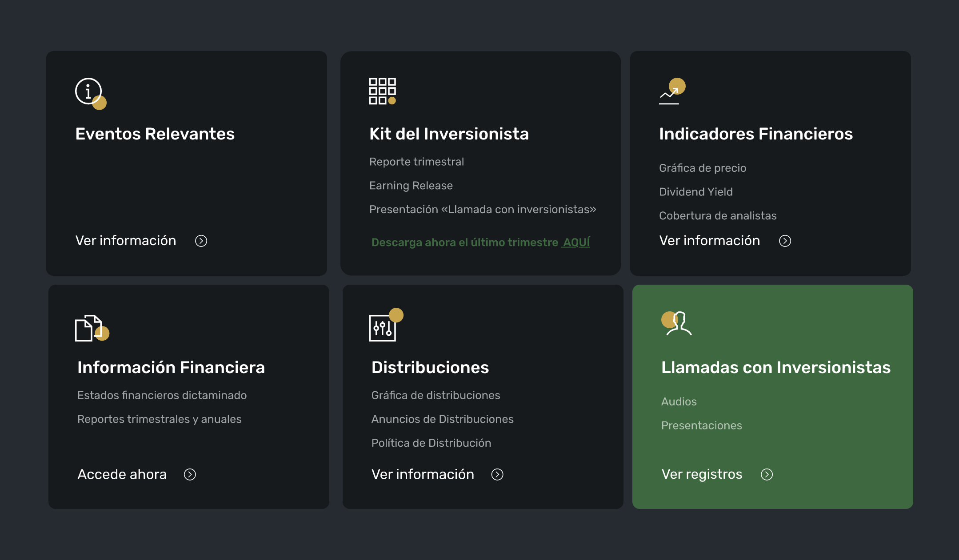
Task: Click arrow circle beside Ver registros
Action: pos(767,474)
